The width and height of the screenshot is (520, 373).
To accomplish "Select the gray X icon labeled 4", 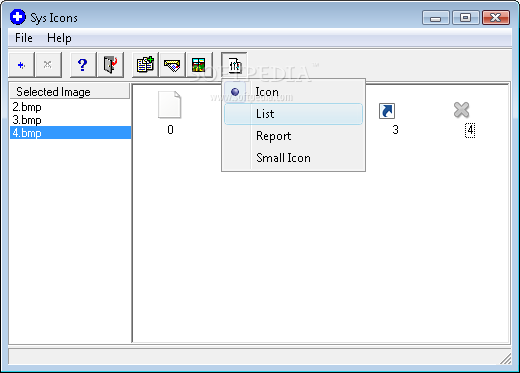I will click(462, 110).
